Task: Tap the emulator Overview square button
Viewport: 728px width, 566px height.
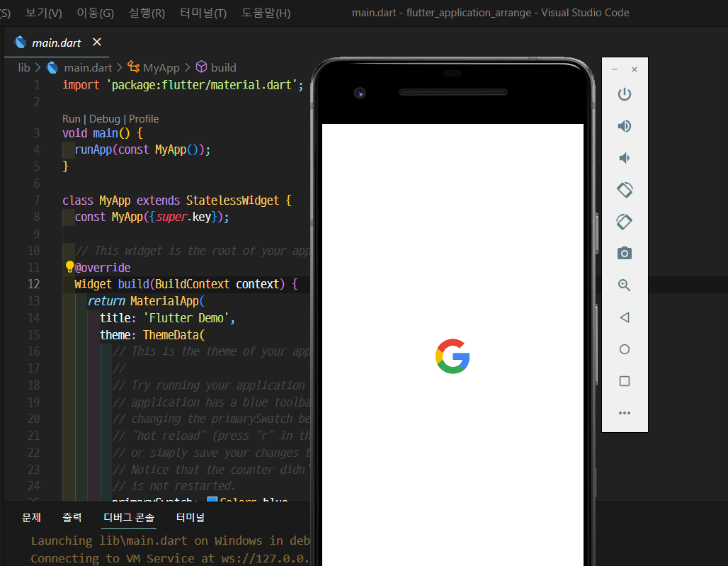Action: coord(625,381)
